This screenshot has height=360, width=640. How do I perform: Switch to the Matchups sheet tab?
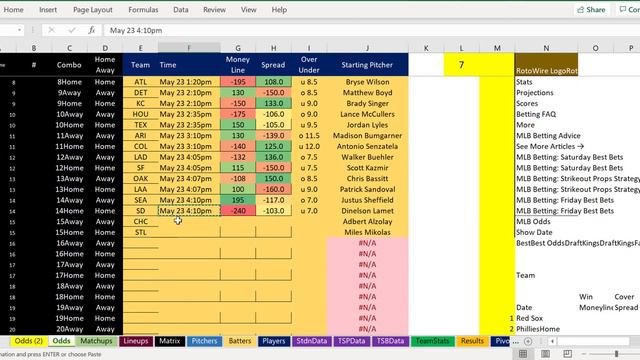pyautogui.click(x=96, y=341)
